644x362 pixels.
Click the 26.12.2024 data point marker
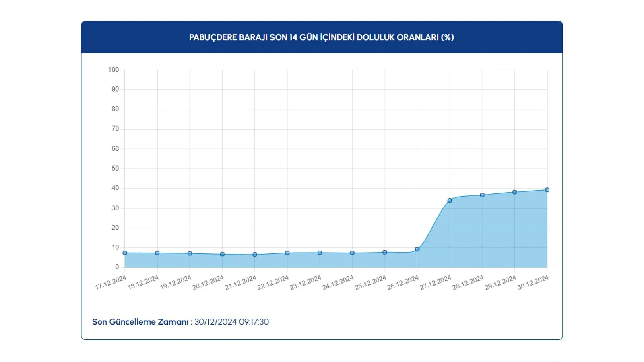point(417,249)
